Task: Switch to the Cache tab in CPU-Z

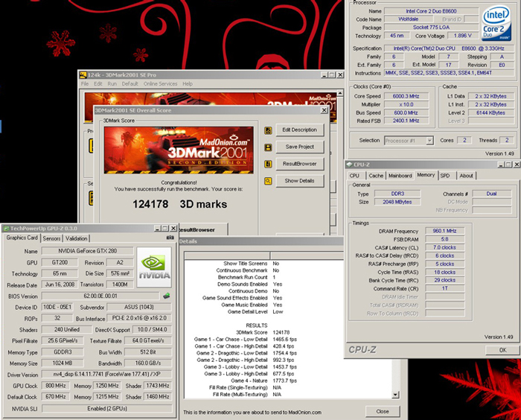Action: [x=376, y=176]
